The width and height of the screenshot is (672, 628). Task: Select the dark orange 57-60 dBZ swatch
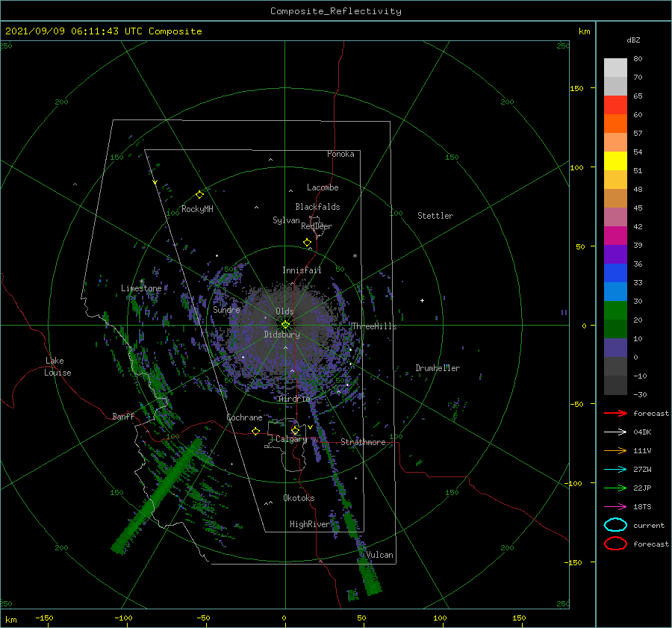click(x=615, y=124)
